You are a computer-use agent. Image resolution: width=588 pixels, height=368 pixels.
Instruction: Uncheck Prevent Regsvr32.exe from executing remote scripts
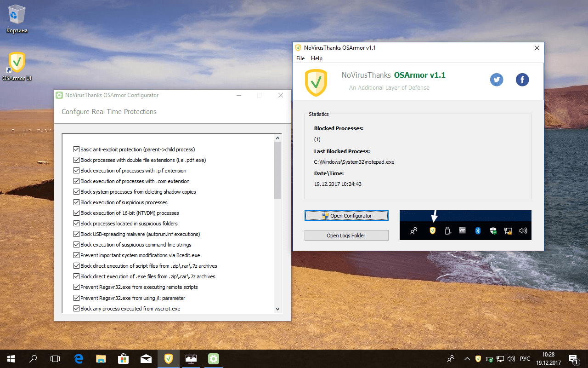click(77, 287)
